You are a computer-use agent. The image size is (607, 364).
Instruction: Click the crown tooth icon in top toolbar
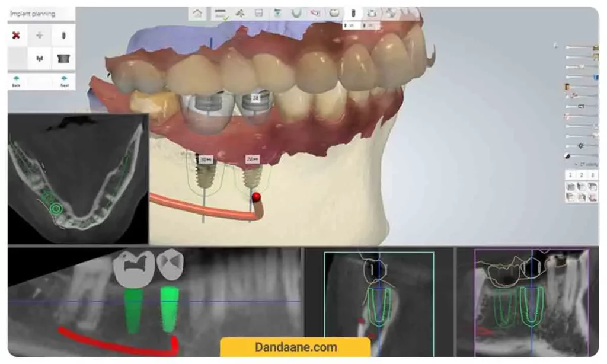coord(334,13)
